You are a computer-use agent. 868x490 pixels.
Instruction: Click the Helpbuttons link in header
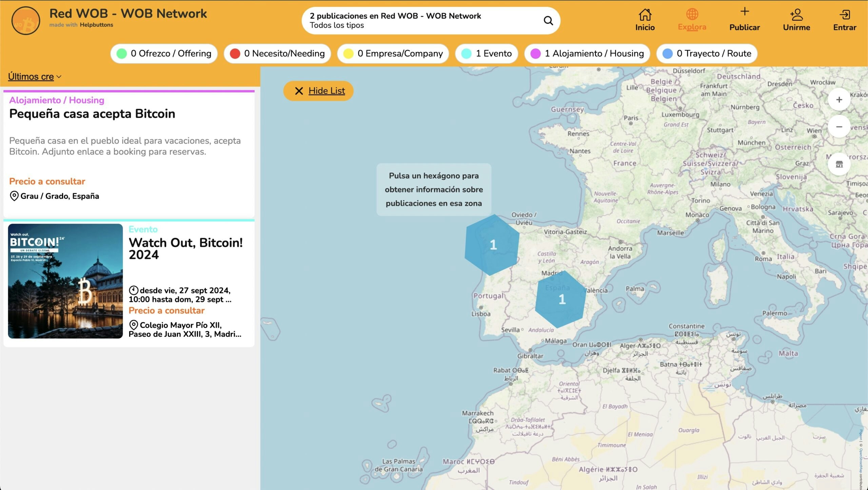[97, 25]
